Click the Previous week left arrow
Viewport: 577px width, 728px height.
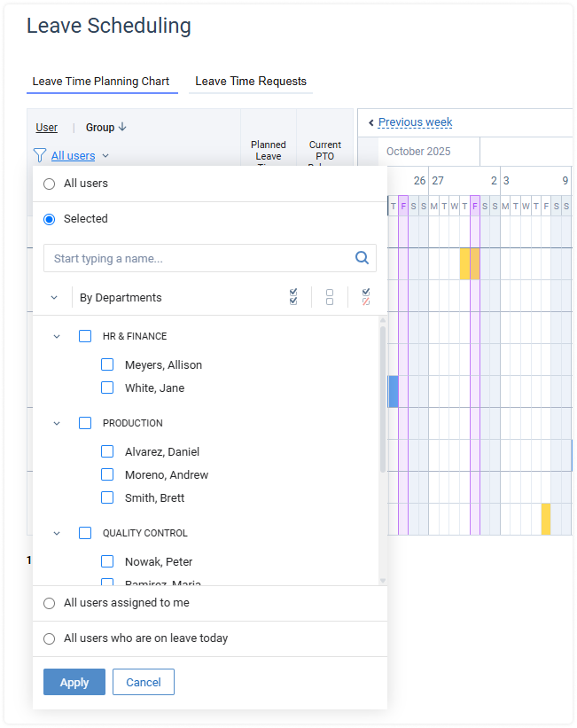371,123
